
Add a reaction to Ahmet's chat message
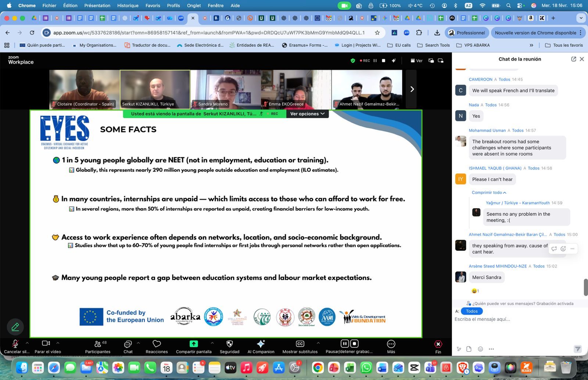click(563, 249)
